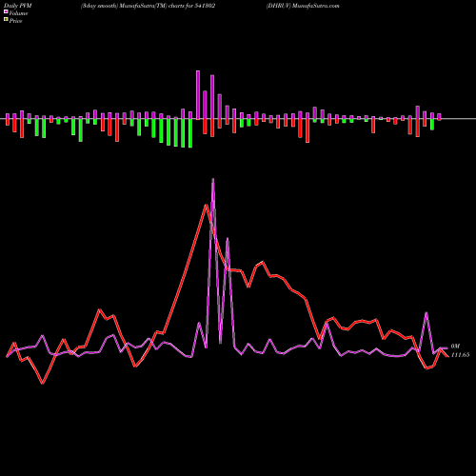Click the '(DHRUV) MunafaSutra.com' header text

coord(303,6)
